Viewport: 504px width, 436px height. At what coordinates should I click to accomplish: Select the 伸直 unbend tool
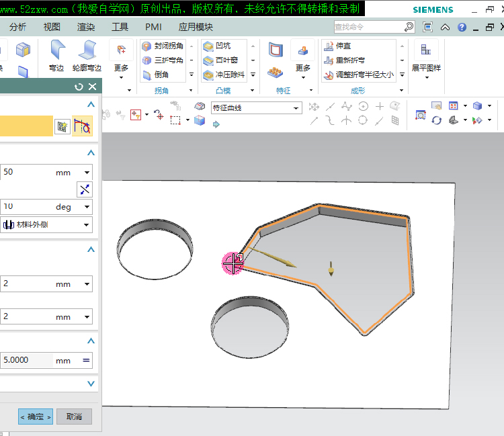tap(337, 46)
